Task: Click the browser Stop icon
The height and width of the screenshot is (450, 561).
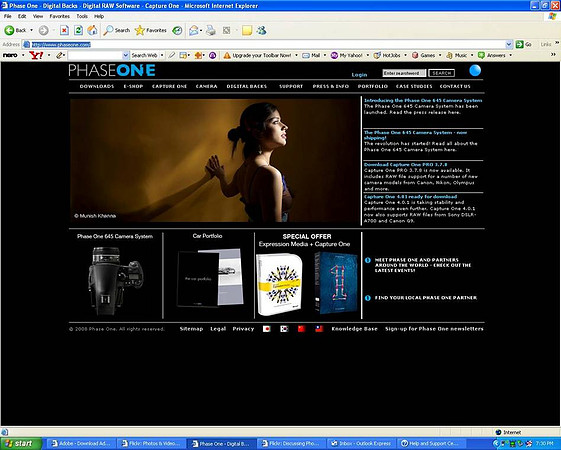Action: (64, 30)
